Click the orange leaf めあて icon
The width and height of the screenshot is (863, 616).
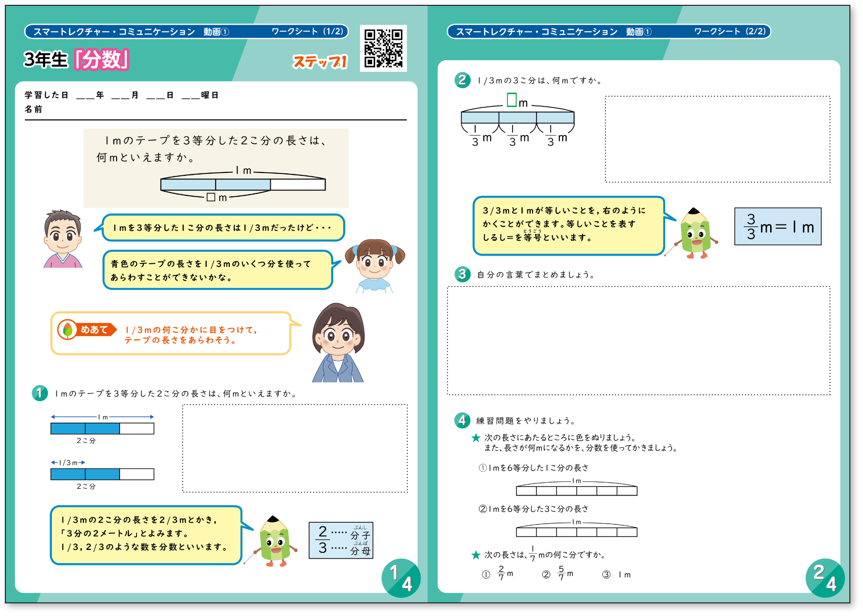click(68, 330)
